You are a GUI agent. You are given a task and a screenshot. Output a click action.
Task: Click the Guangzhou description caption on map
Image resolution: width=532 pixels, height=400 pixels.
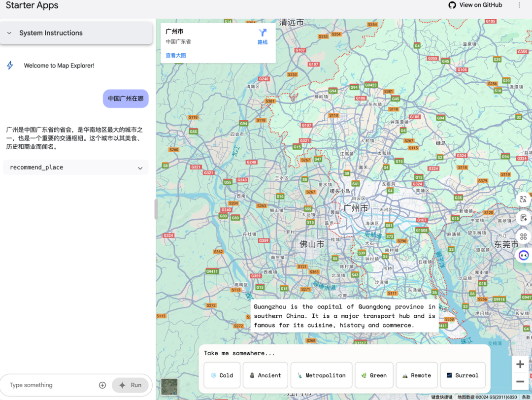click(x=344, y=316)
